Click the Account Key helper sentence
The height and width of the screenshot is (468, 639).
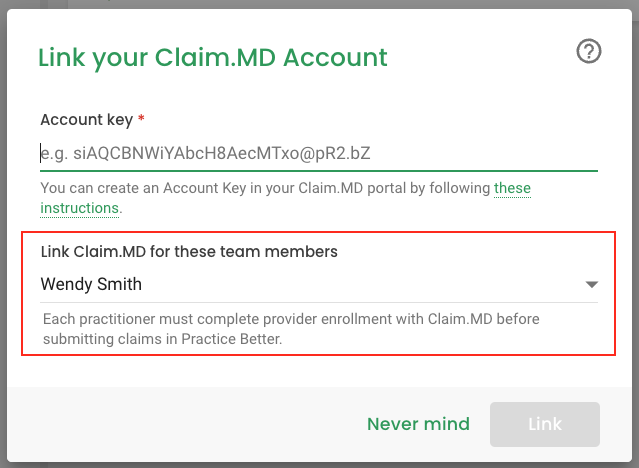pos(285,198)
